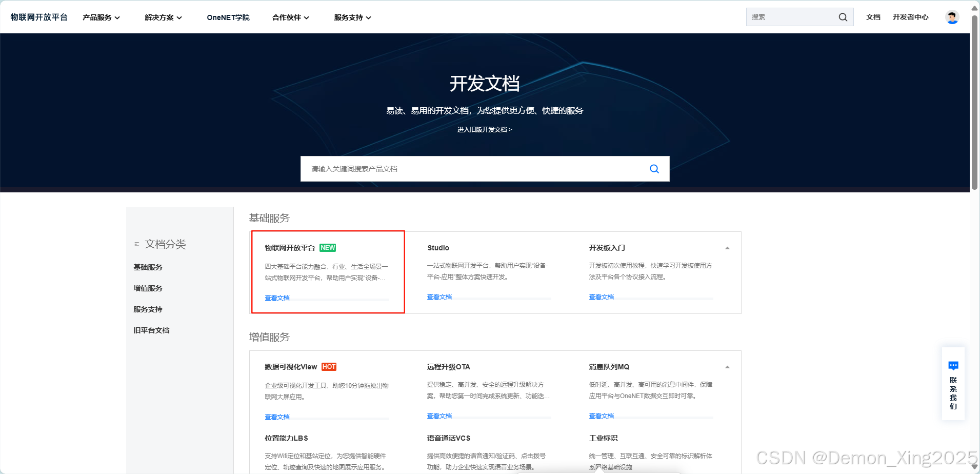
Task: Open 查看文档 under 远程升级OTA card
Action: [x=439, y=416]
